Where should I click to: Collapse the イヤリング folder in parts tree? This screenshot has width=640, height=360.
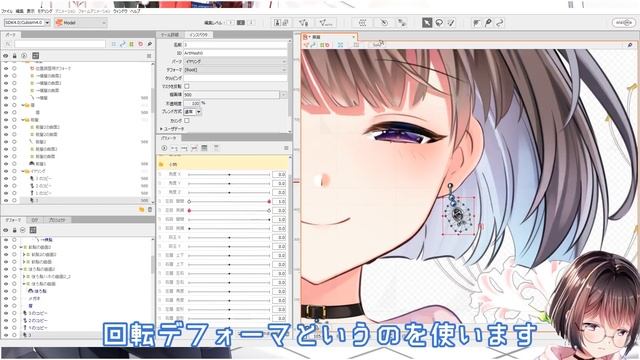(x=23, y=171)
